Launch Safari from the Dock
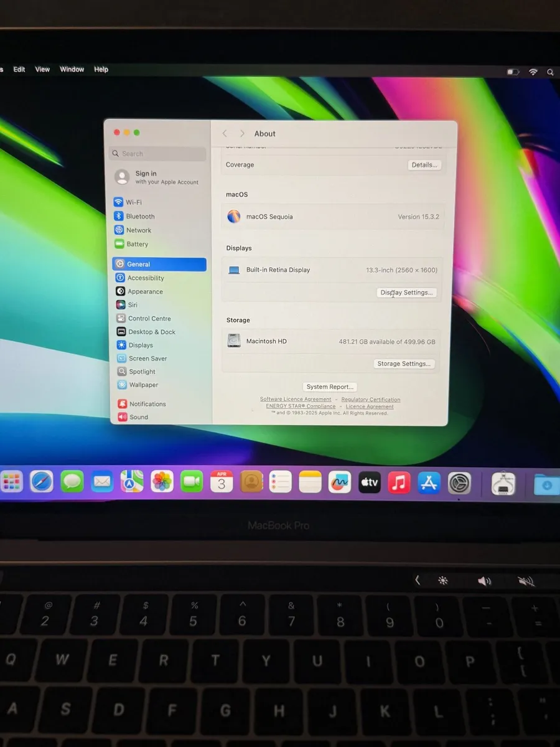This screenshot has width=560, height=747. 42,481
